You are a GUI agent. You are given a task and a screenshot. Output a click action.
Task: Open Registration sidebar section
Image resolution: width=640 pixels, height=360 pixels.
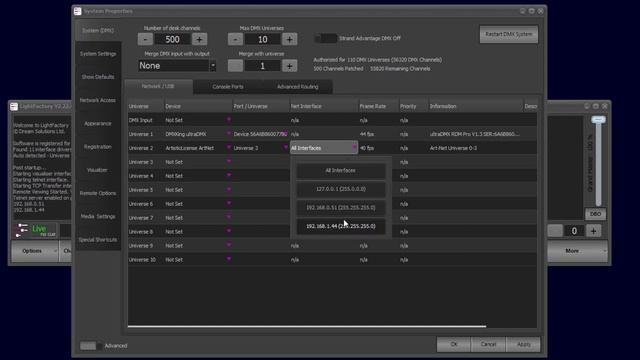point(98,147)
